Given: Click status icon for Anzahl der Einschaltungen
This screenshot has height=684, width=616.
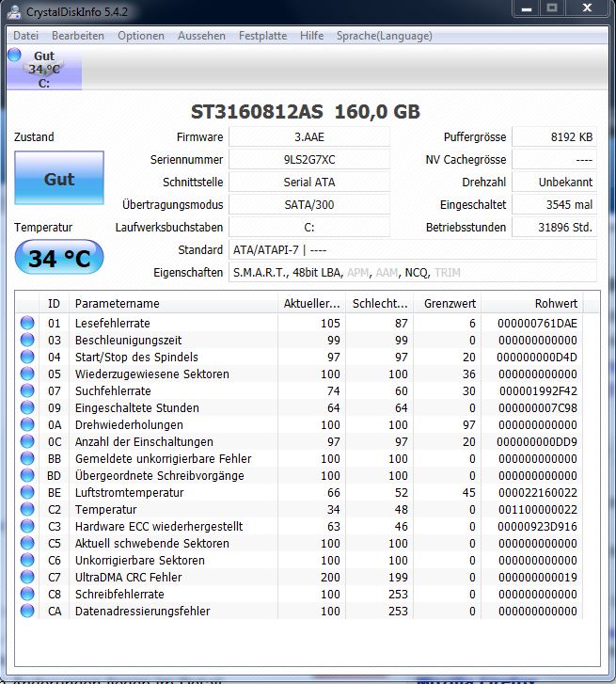Looking at the screenshot, I should 27,441.
